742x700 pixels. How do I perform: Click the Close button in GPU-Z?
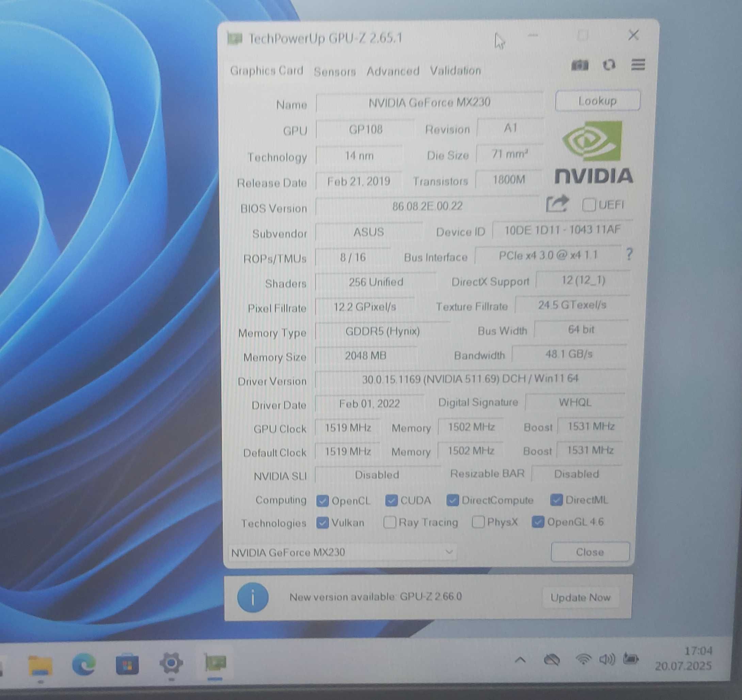[590, 552]
